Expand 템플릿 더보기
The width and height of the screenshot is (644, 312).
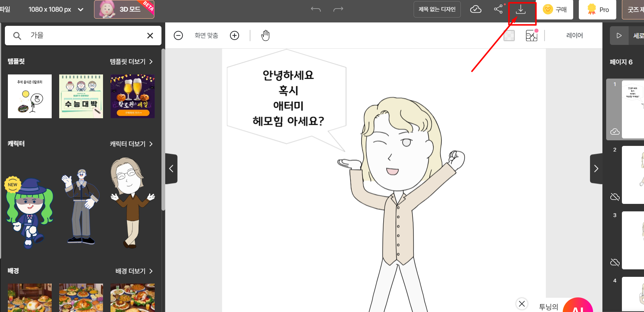point(131,62)
